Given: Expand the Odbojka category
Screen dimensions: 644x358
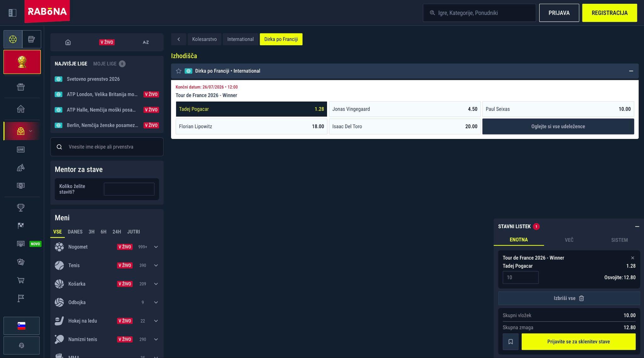Looking at the screenshot, I should click(x=156, y=302).
